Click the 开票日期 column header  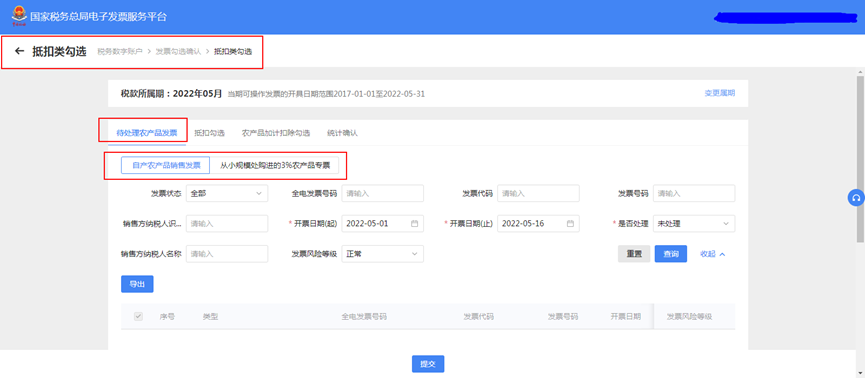[x=626, y=317]
